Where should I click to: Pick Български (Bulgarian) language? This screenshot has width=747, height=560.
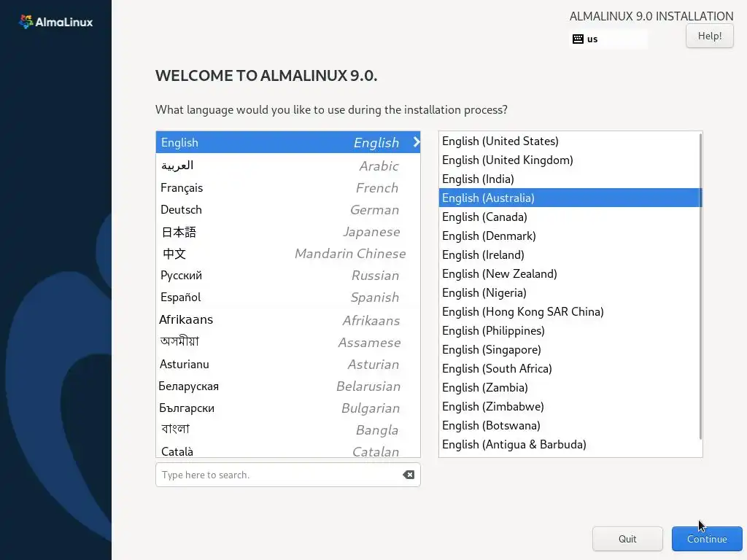click(287, 408)
